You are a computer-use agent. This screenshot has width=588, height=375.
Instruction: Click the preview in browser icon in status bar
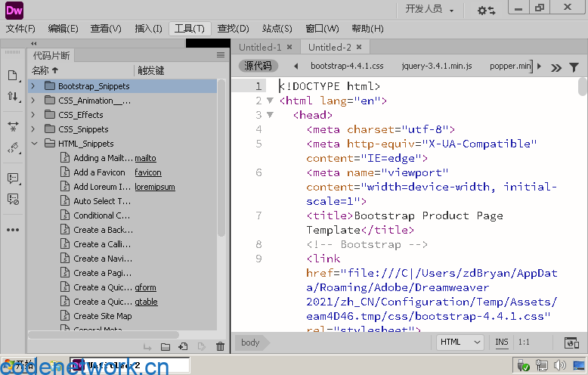pyautogui.click(x=571, y=342)
